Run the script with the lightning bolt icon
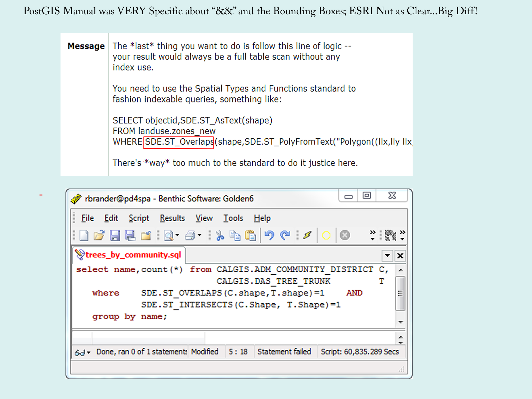Viewport: 532px width, 399px height. coord(307,235)
